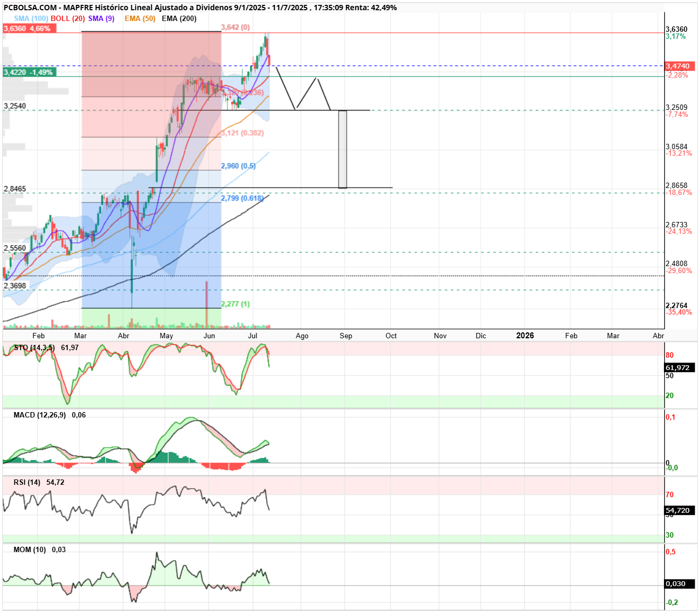Image resolution: width=700 pixels, height=613 pixels.
Task: Click Fibonacci label 2,799 (0.618)
Action: [x=242, y=198]
